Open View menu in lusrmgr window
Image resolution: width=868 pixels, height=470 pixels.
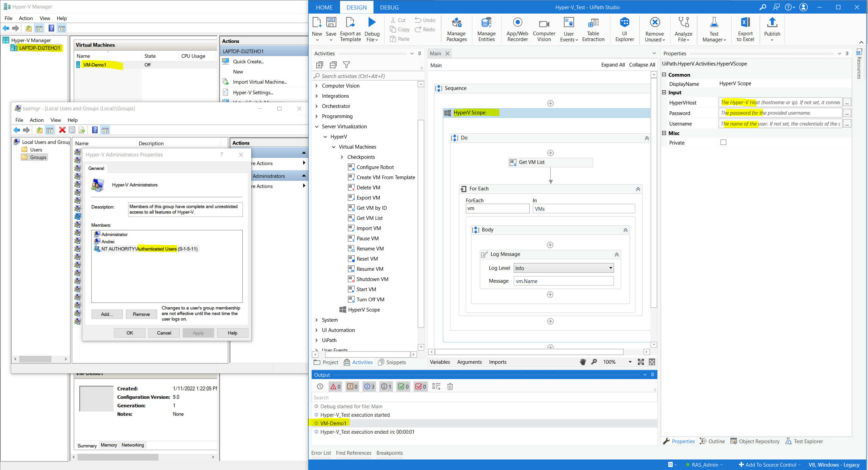point(56,120)
